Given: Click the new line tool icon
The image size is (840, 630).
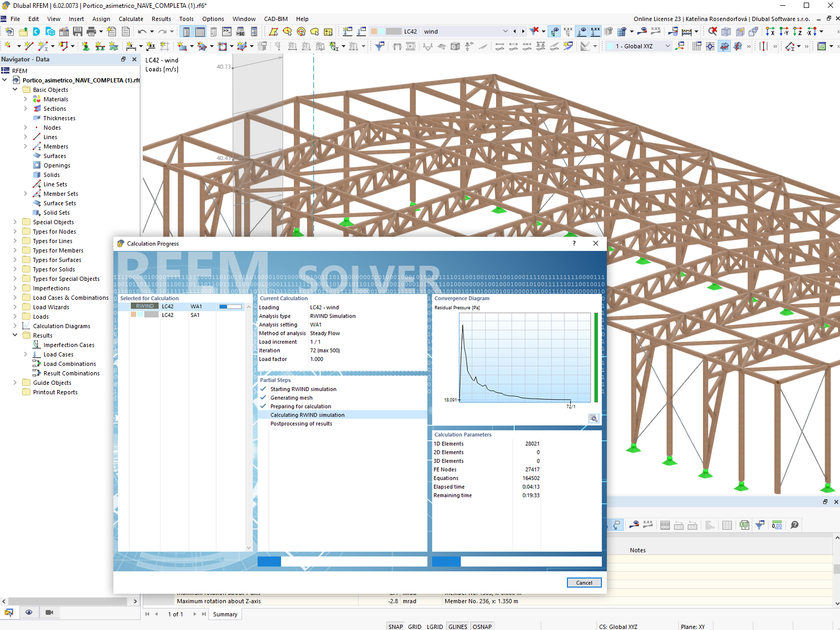Looking at the screenshot, I should (29, 46).
